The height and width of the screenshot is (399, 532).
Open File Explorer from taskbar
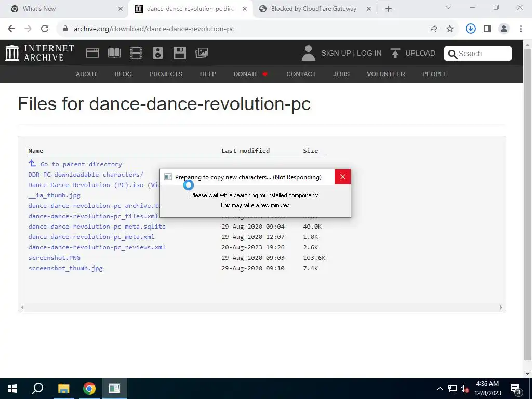pos(63,389)
